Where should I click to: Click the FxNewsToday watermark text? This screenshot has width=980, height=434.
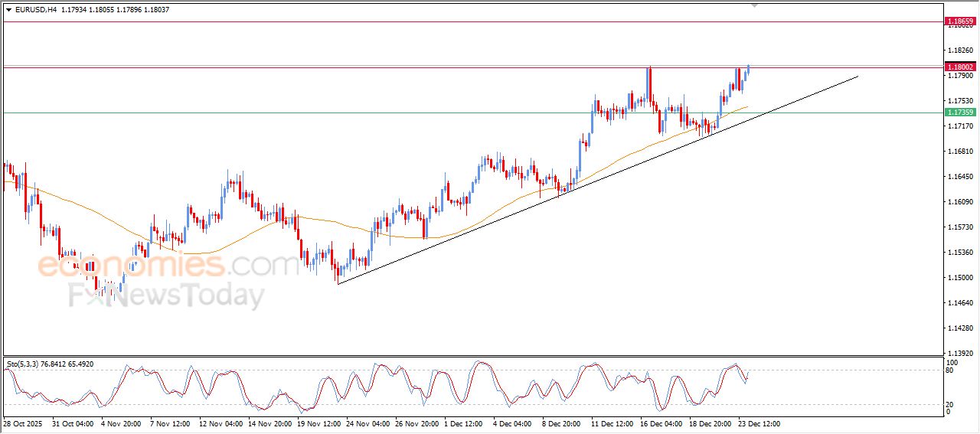click(166, 295)
